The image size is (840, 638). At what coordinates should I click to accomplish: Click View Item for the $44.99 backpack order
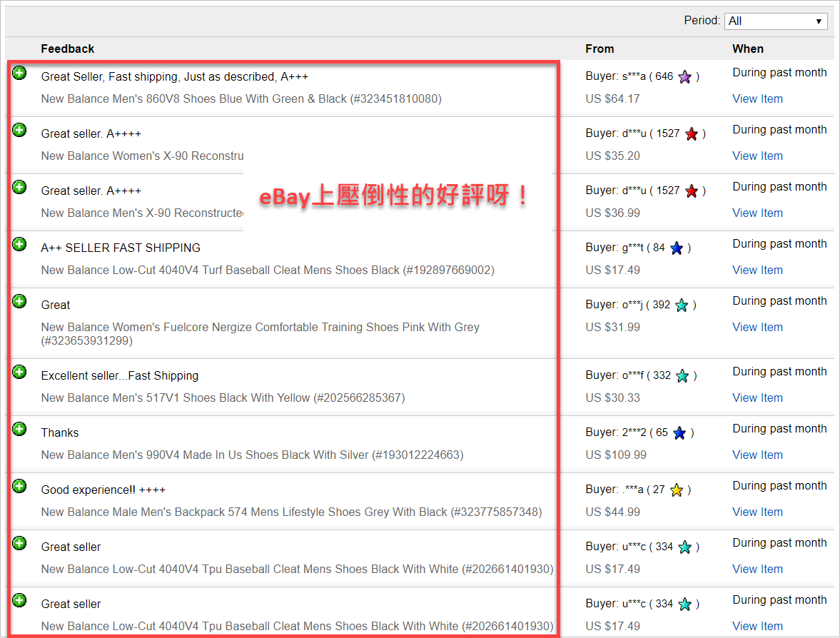[x=757, y=512]
